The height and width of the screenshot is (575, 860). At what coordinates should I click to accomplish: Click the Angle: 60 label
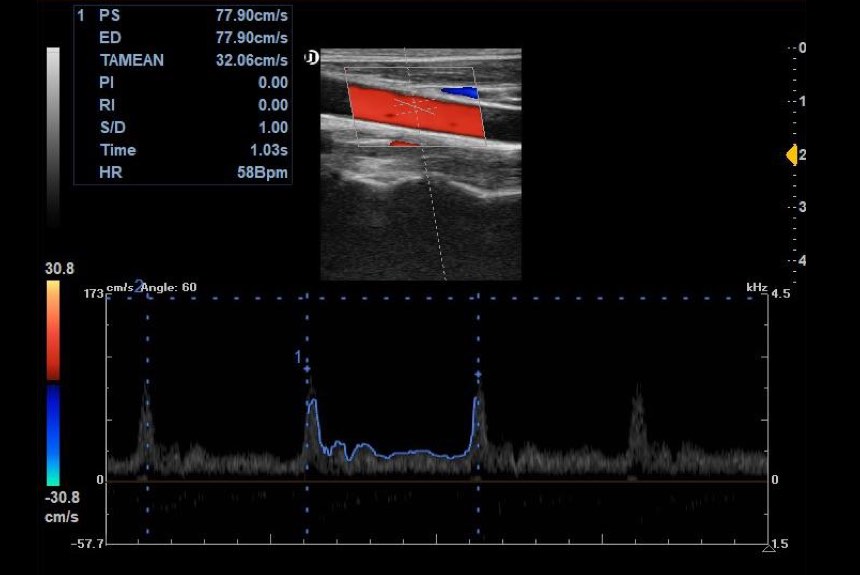(x=172, y=288)
